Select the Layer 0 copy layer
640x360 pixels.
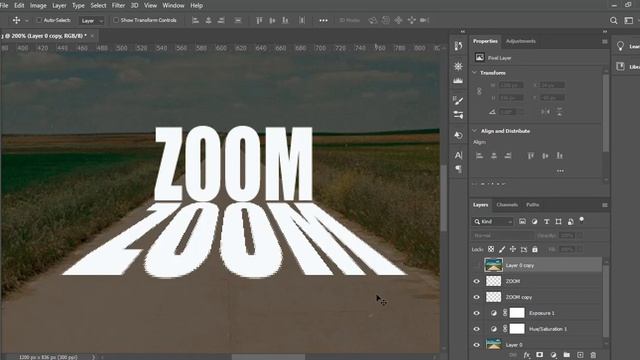(x=542, y=265)
